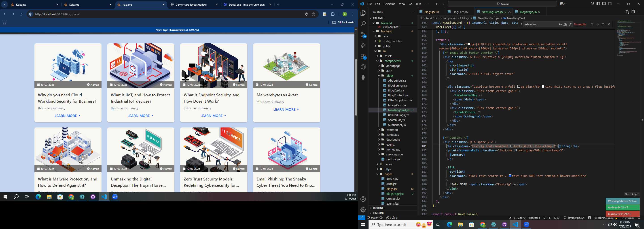The width and height of the screenshot is (644, 229).
Task: Click errors and warnings count in status bar
Action: (x=392, y=218)
